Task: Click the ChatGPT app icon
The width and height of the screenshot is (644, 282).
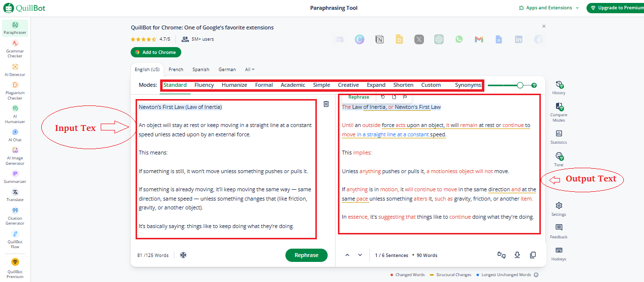Action: point(439,39)
